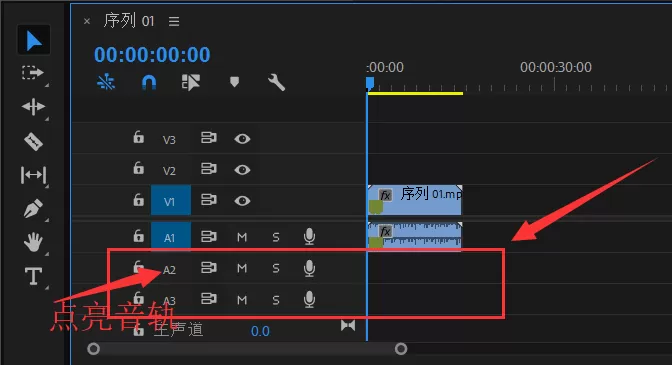This screenshot has width=672, height=365.
Task: Switch to the 序列 01 tab
Action: coord(129,21)
